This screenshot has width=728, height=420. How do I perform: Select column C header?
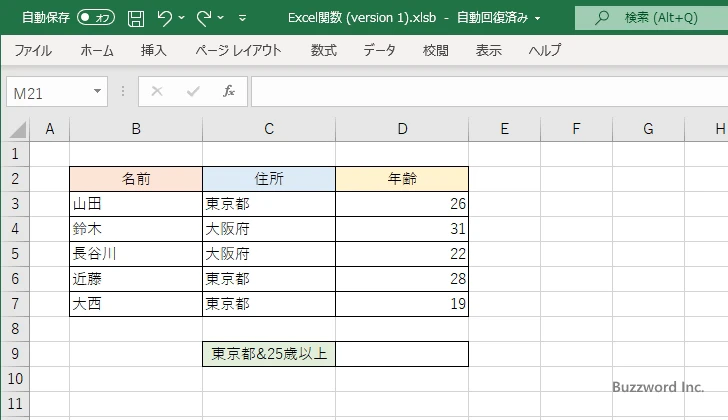(x=269, y=129)
